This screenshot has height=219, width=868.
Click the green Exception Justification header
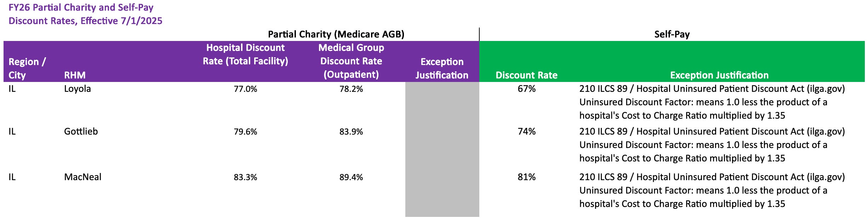click(719, 75)
